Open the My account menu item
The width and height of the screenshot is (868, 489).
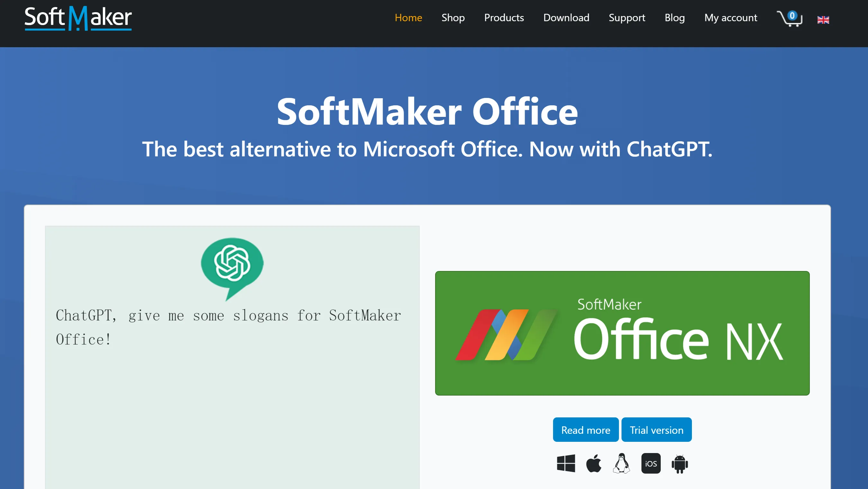tap(730, 18)
